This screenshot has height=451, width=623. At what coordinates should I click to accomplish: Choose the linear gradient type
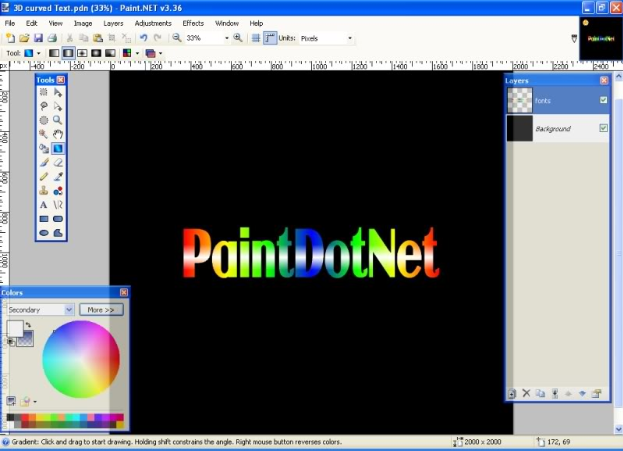coord(54,53)
